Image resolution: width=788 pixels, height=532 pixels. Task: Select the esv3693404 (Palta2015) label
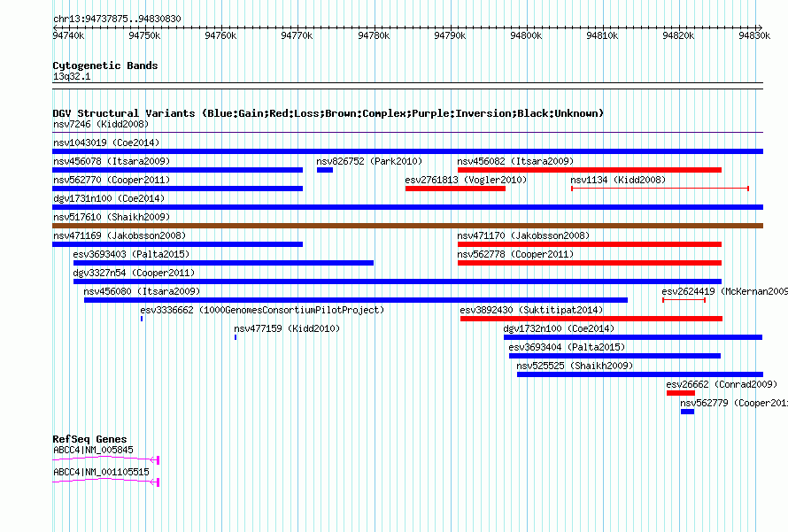coord(567,347)
